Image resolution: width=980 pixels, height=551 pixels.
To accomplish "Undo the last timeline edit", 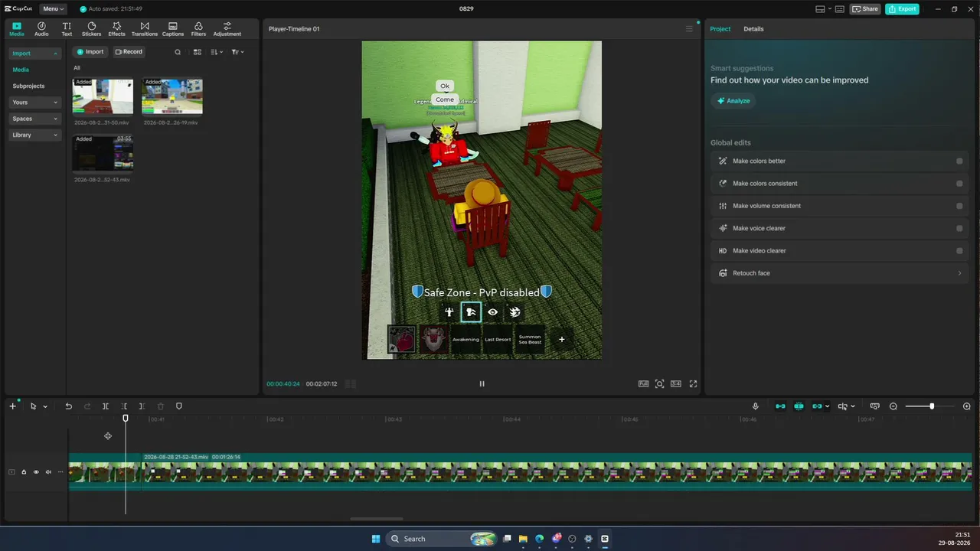I will [68, 406].
